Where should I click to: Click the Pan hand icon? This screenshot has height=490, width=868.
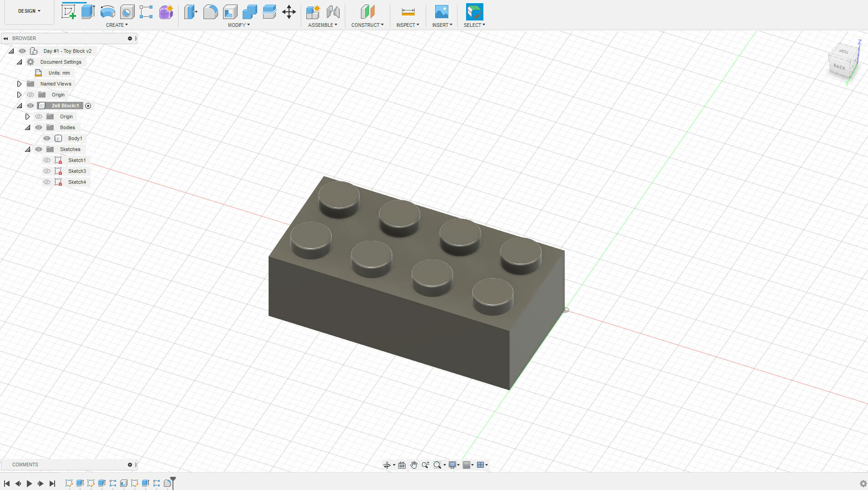click(413, 465)
